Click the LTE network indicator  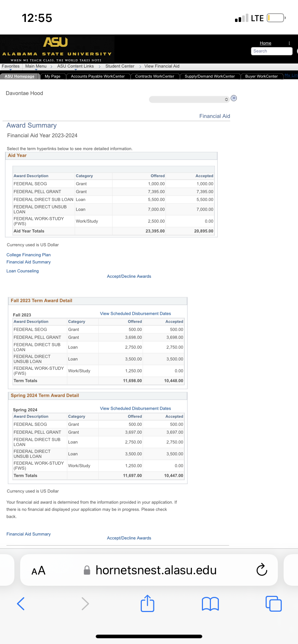pos(257,18)
